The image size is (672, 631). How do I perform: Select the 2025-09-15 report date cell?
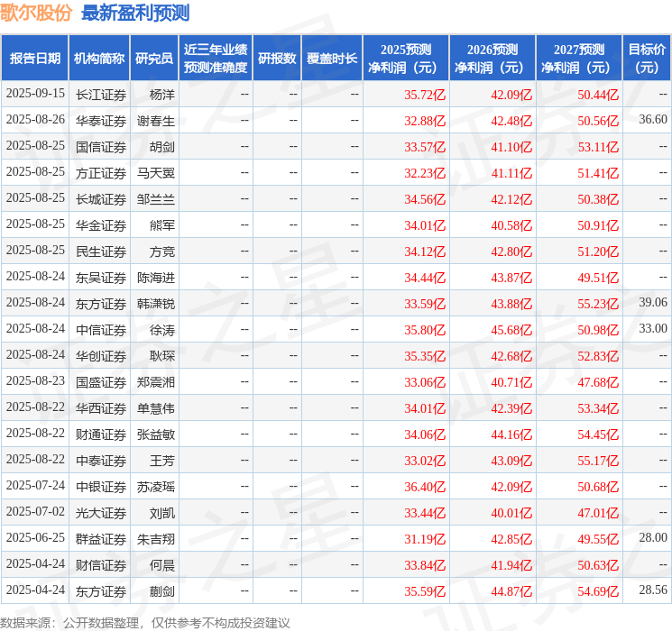pyautogui.click(x=35, y=94)
